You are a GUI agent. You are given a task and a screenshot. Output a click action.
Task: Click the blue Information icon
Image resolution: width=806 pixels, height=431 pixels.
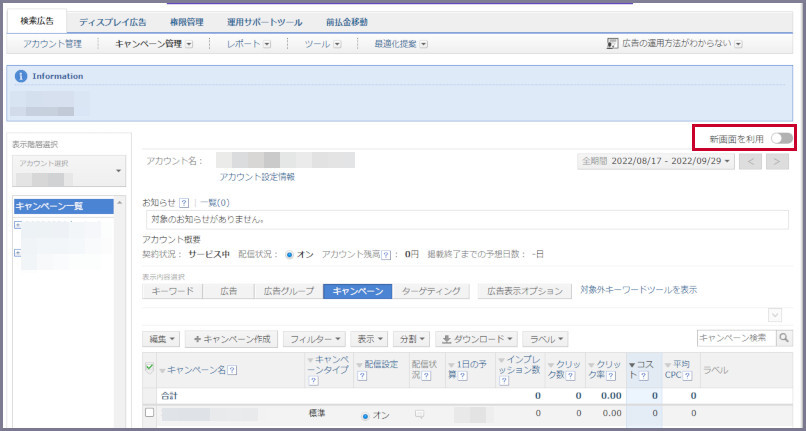[x=20, y=76]
